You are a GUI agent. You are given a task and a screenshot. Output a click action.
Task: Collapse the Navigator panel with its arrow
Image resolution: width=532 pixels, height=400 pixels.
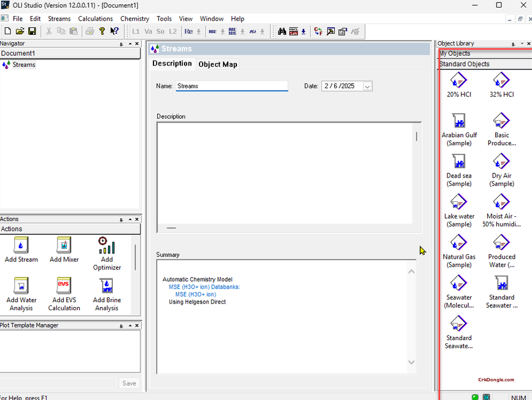130,44
